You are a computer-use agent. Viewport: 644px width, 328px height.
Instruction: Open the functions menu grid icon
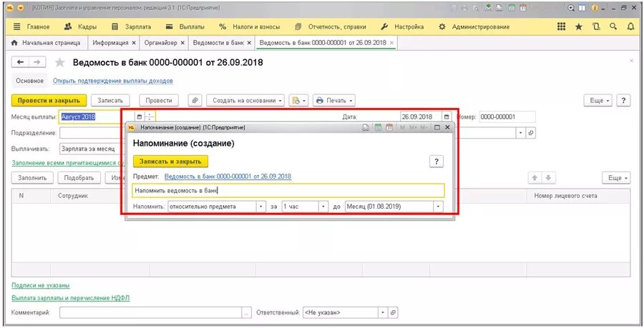click(x=561, y=26)
